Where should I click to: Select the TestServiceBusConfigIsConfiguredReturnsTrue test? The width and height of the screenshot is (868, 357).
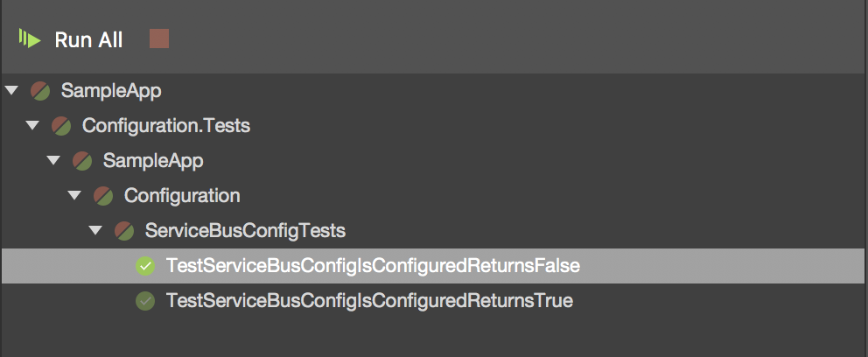coord(369,301)
